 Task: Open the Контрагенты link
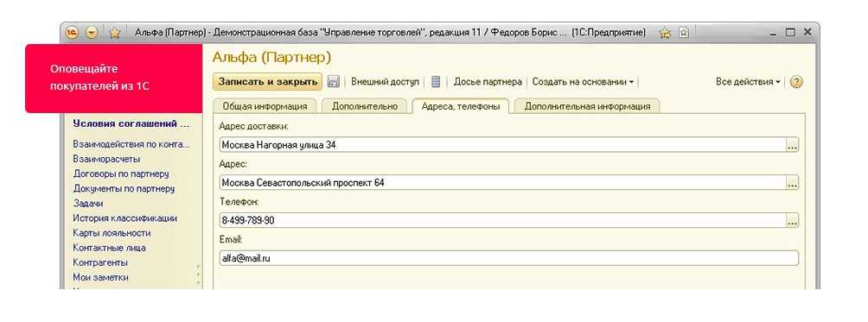[100, 262]
